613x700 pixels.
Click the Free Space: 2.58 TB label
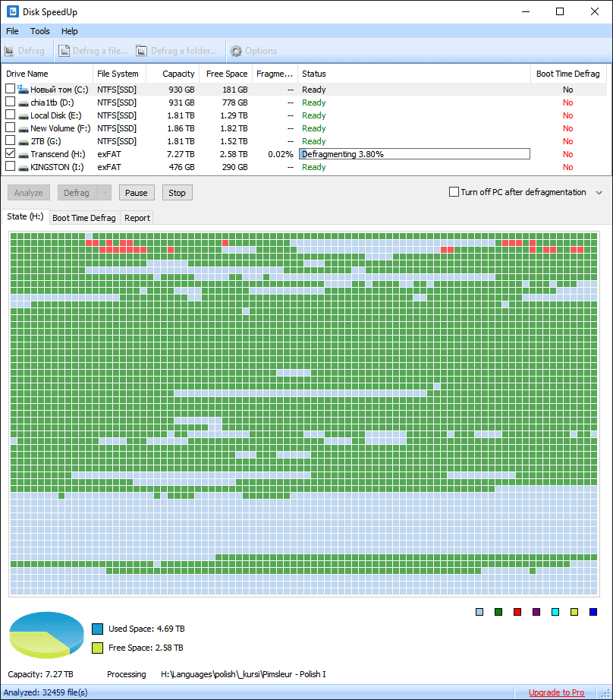coord(146,648)
